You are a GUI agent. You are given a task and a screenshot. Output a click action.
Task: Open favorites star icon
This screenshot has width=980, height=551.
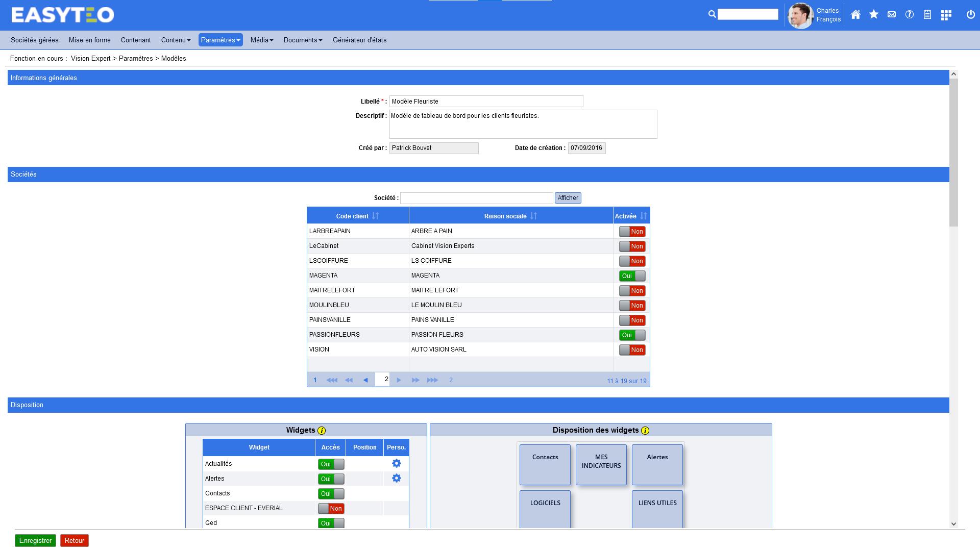click(873, 15)
